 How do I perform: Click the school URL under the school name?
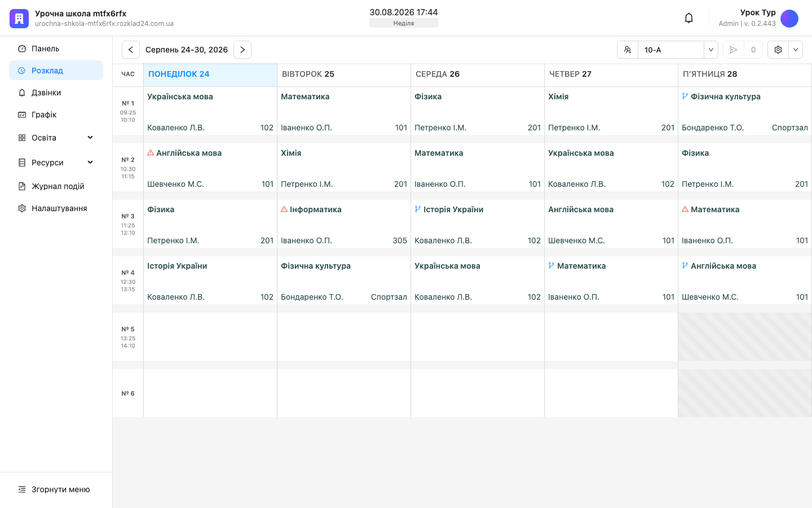pos(104,24)
